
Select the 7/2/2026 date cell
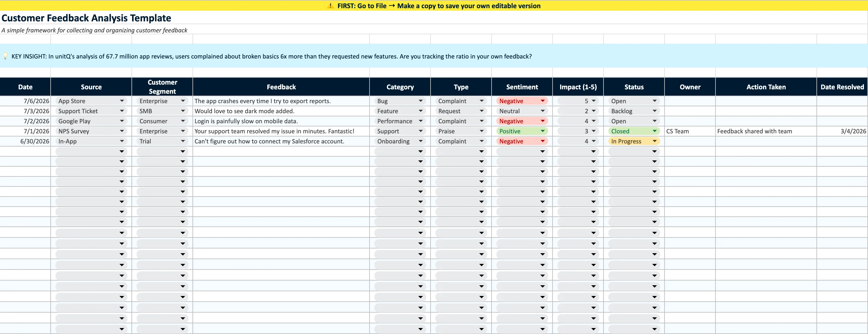tap(25, 121)
